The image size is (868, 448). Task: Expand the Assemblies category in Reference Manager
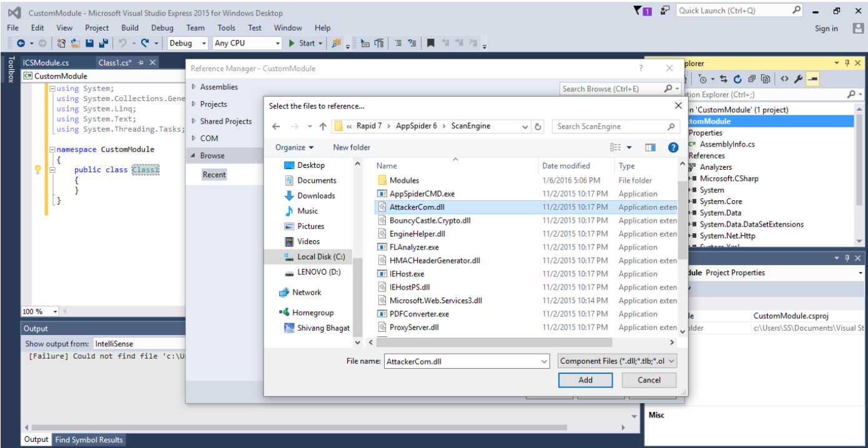point(194,87)
